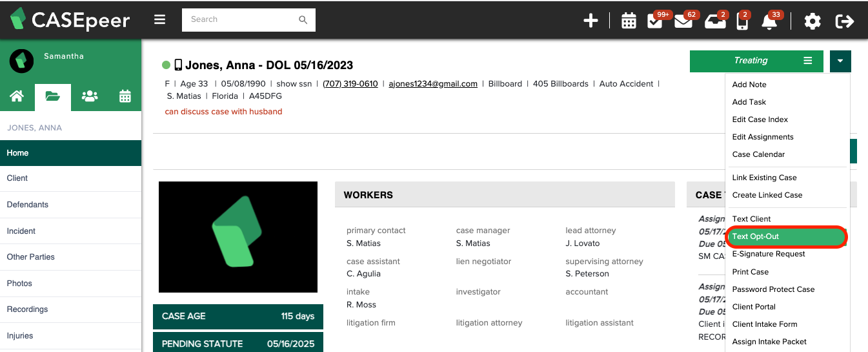
Task: Open Defendants in sidebar
Action: [70, 205]
